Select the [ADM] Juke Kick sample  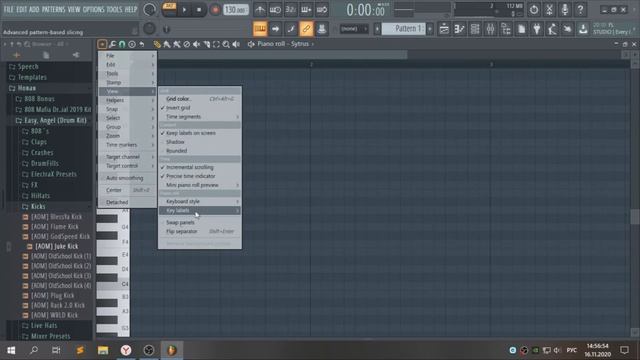tap(56, 247)
